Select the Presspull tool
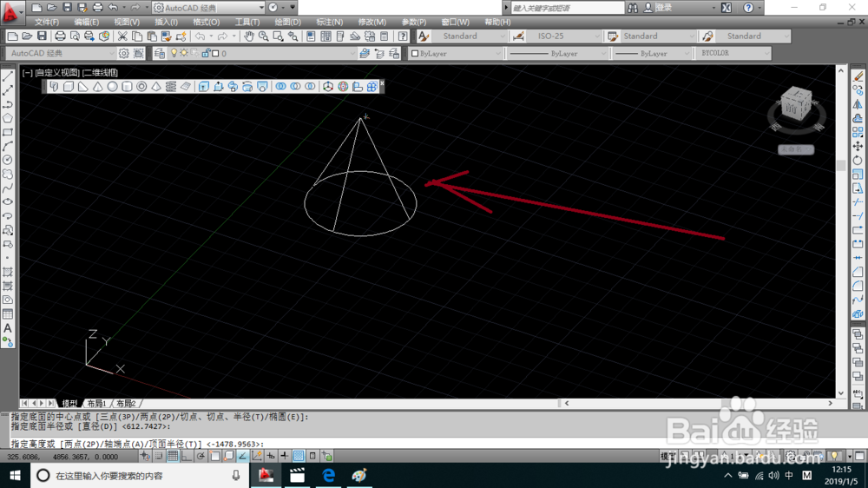868x488 pixels. click(x=218, y=87)
